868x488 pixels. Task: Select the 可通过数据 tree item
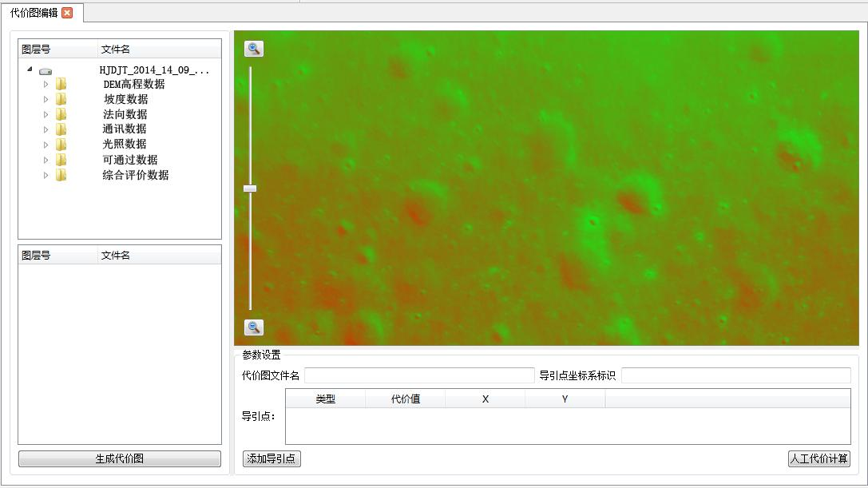tap(130, 160)
